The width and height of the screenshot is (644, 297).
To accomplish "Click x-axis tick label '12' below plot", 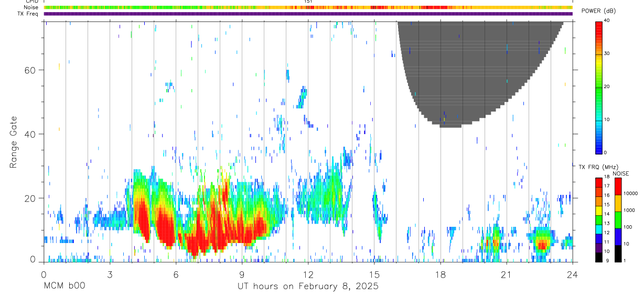I will (x=308, y=274).
